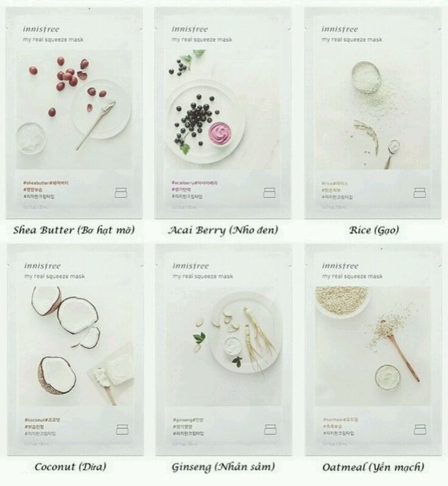This screenshot has height=486, width=448.
Task: Click the 'Acai Berry (Nho đen)' caption
Action: 224,230
